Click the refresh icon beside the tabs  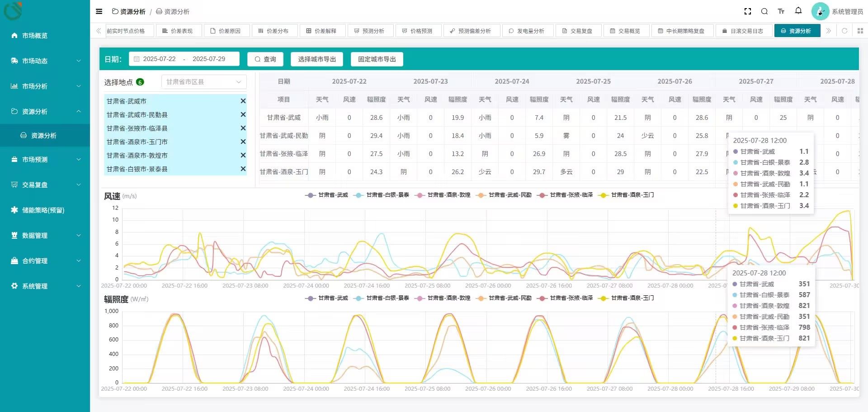pyautogui.click(x=844, y=31)
